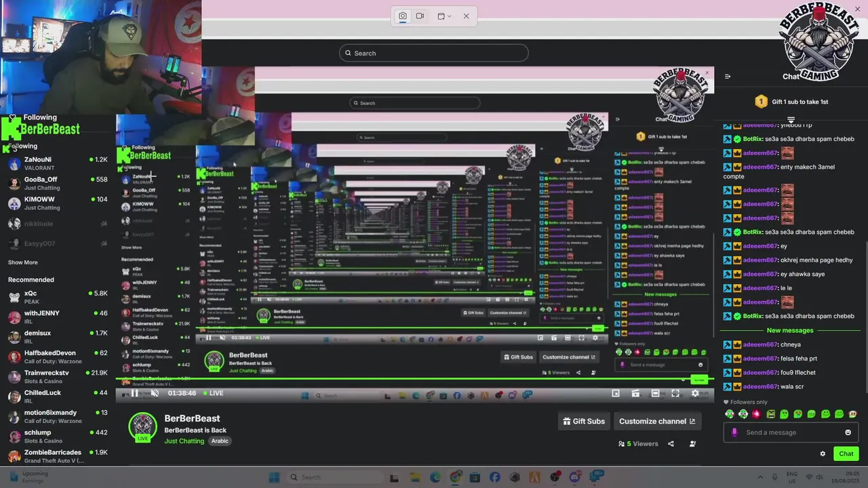Image resolution: width=868 pixels, height=488 pixels.
Task: Open GooBa_Off channel in Following list
Action: (57, 184)
